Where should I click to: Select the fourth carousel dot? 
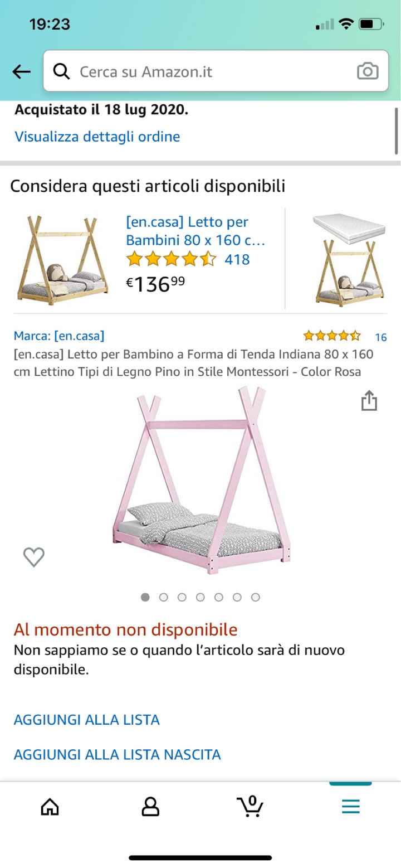pos(200,597)
